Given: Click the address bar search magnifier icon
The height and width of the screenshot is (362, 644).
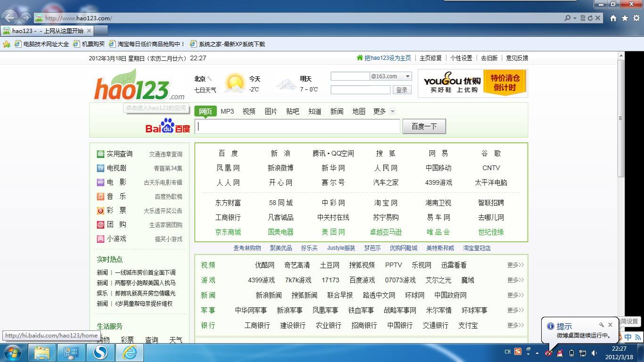Looking at the screenshot, I should tap(568, 18).
